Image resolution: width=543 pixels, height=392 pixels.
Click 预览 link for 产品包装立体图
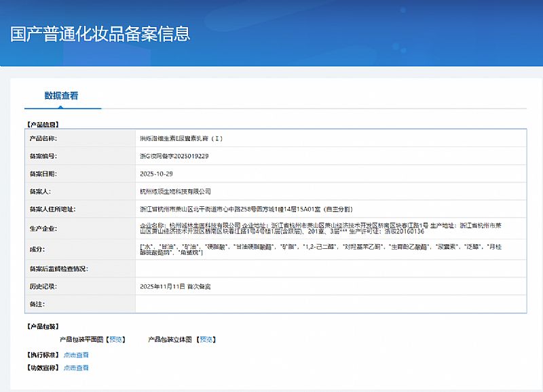pyautogui.click(x=206, y=339)
